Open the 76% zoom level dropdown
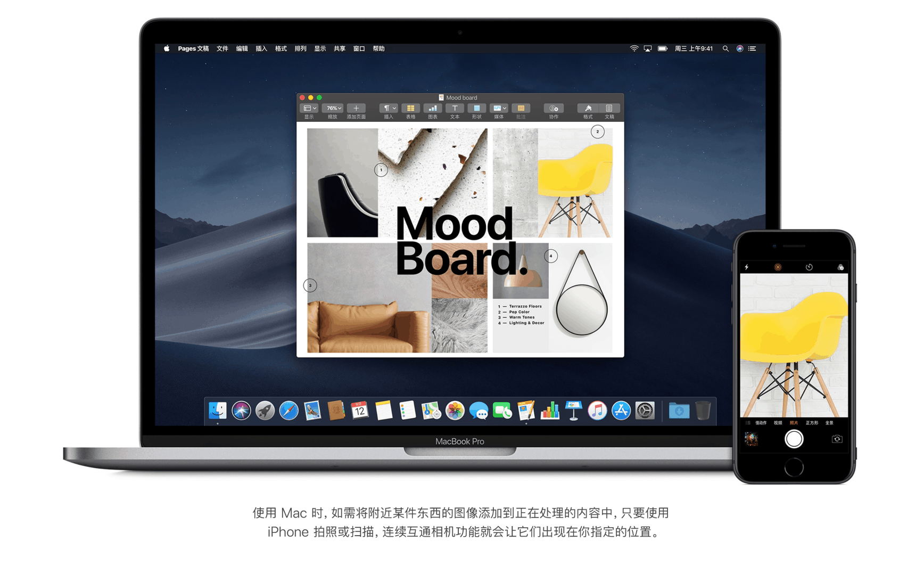The image size is (924, 574). pos(333,108)
